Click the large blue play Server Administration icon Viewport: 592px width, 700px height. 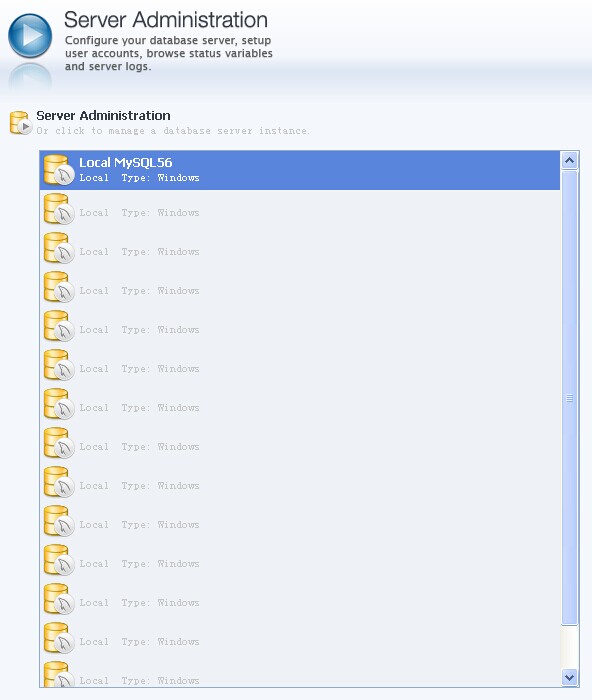click(x=30, y=36)
